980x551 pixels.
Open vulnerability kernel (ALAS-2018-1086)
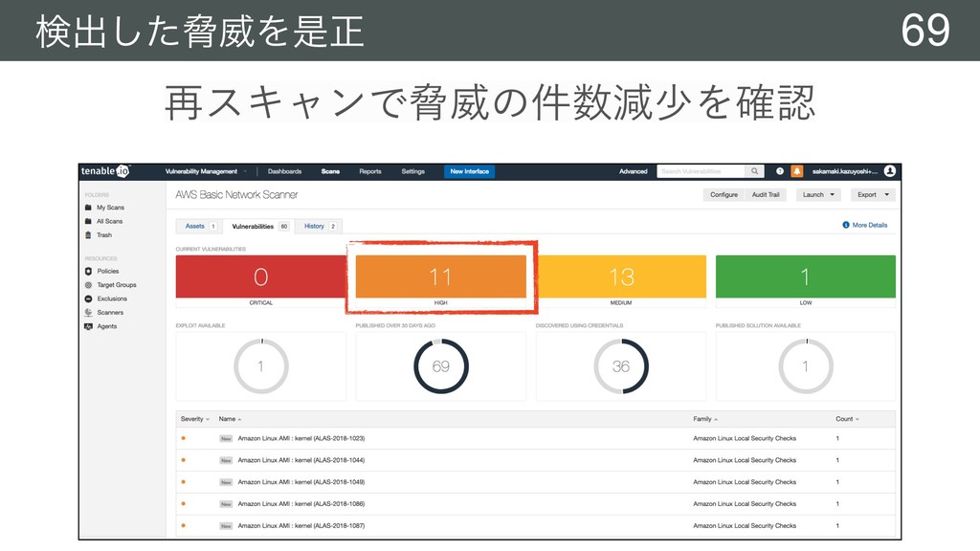pyautogui.click(x=301, y=504)
